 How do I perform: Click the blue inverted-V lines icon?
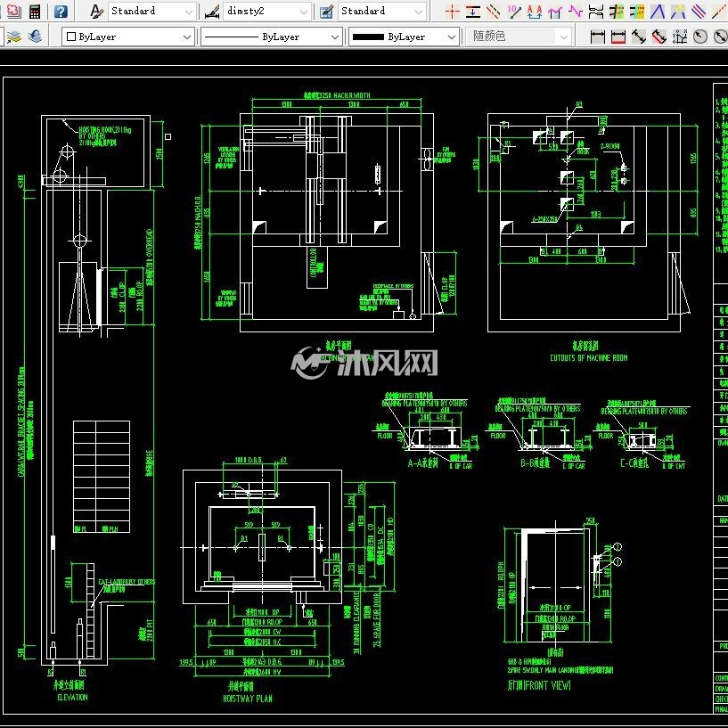(658, 12)
